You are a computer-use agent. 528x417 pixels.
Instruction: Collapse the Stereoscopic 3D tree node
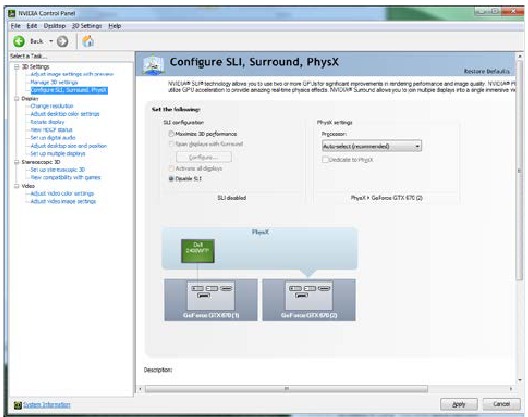coord(16,162)
